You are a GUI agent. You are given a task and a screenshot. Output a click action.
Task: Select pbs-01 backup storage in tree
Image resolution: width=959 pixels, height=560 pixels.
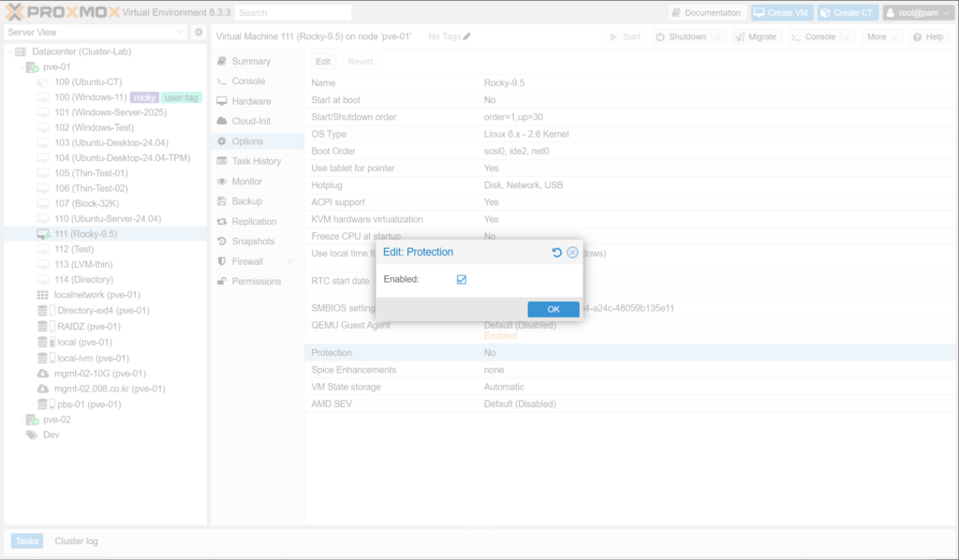[x=88, y=405]
